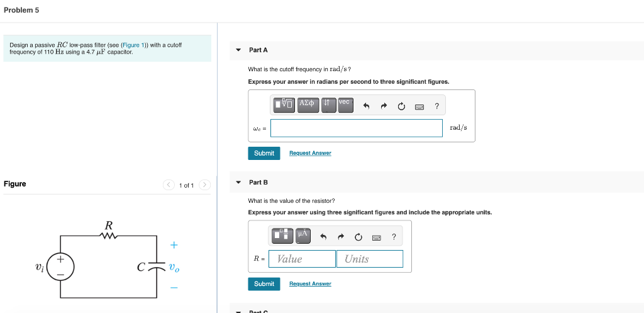Undo in Part A toolbar
Screen dimensions: 644x313
tap(367, 106)
